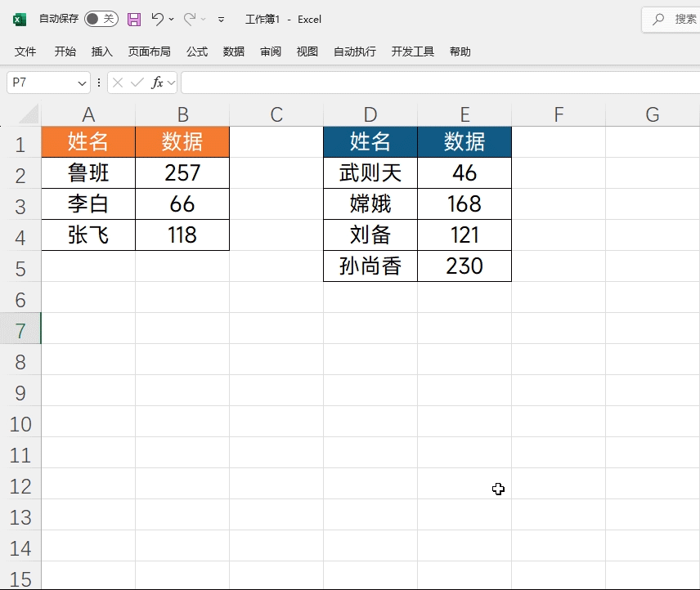700x590 pixels.
Task: Open the 自动执行 ribbon tab
Action: pos(355,51)
